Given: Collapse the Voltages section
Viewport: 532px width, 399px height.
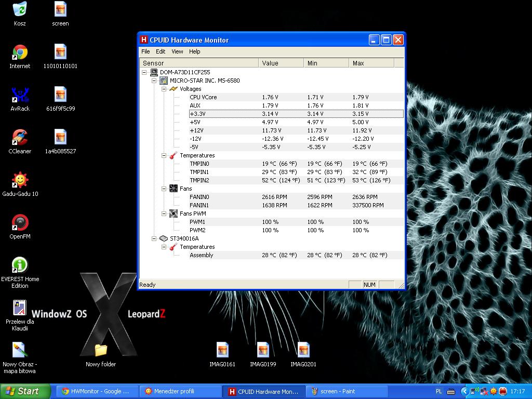Looking at the screenshot, I should pyautogui.click(x=164, y=89).
